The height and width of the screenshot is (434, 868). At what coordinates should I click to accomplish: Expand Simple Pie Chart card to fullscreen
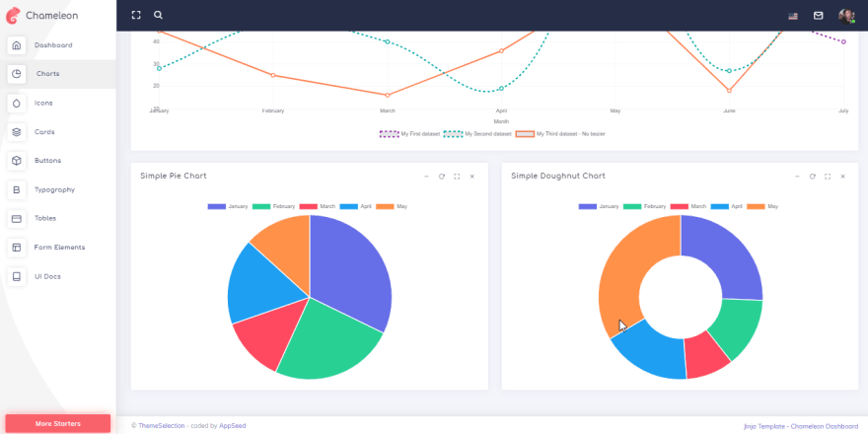click(x=457, y=177)
